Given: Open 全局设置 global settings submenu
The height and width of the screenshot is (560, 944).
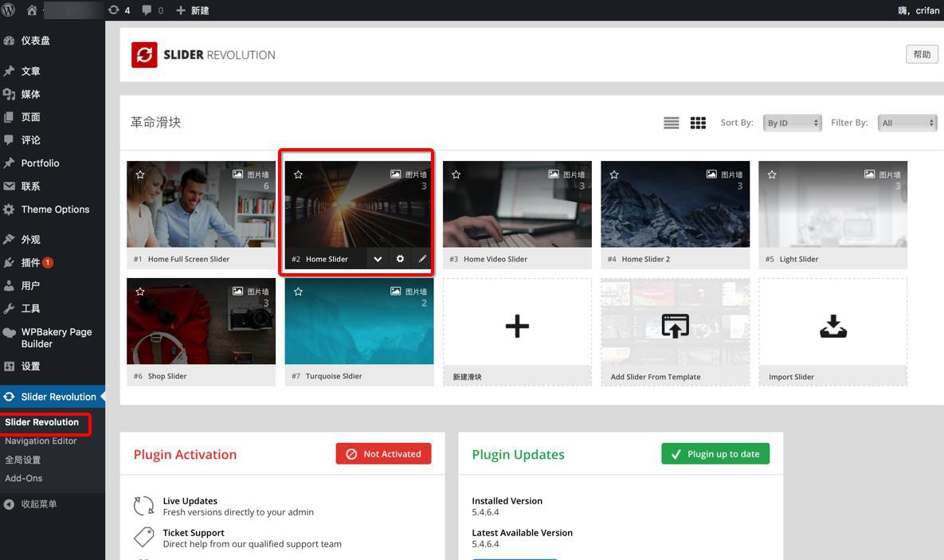Looking at the screenshot, I should point(23,460).
